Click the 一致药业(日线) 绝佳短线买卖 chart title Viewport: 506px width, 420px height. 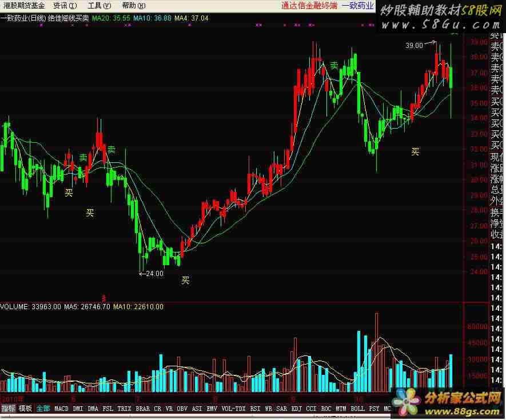pos(45,18)
